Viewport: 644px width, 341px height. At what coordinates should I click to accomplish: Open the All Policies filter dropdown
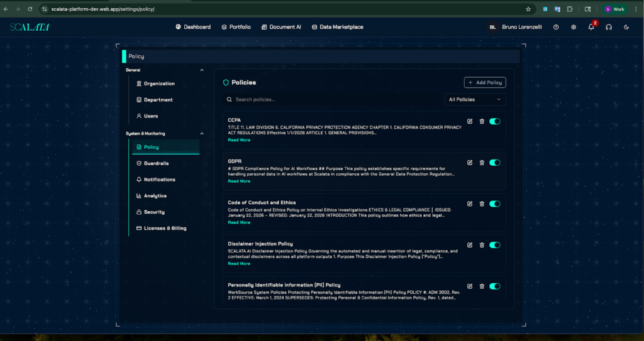[x=475, y=99]
